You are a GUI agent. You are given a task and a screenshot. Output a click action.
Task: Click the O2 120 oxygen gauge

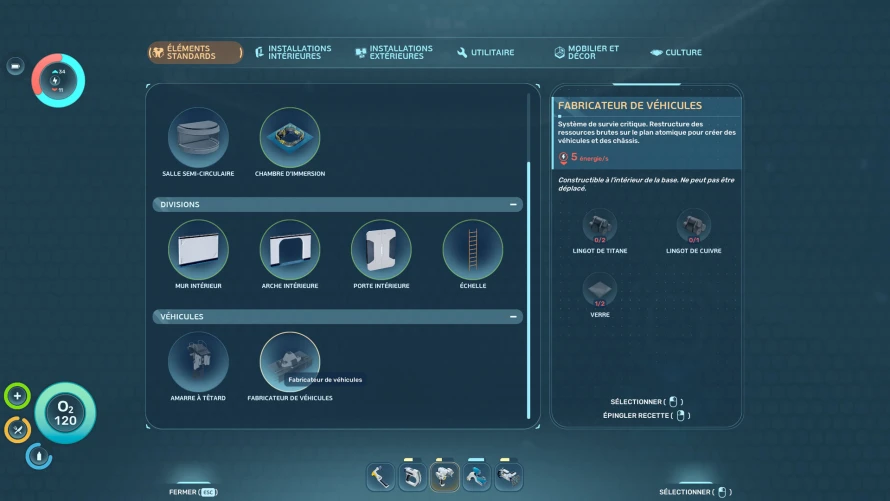pos(65,413)
